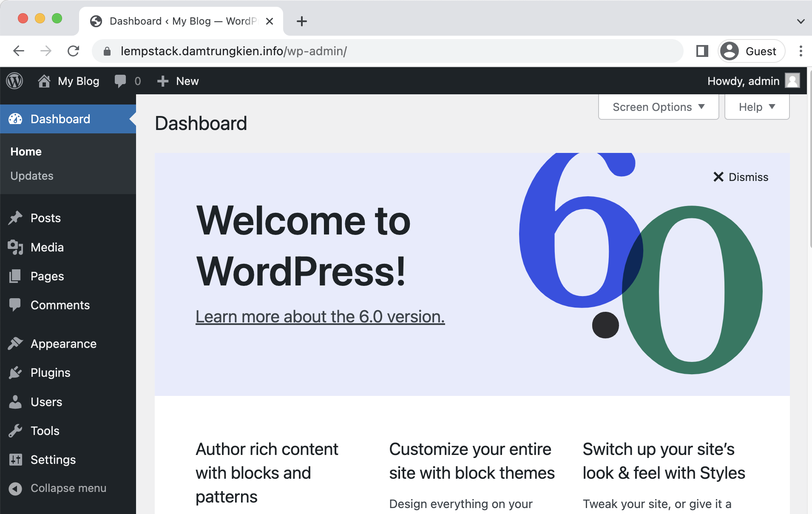Click the Users person icon
The width and height of the screenshot is (812, 514).
point(15,402)
